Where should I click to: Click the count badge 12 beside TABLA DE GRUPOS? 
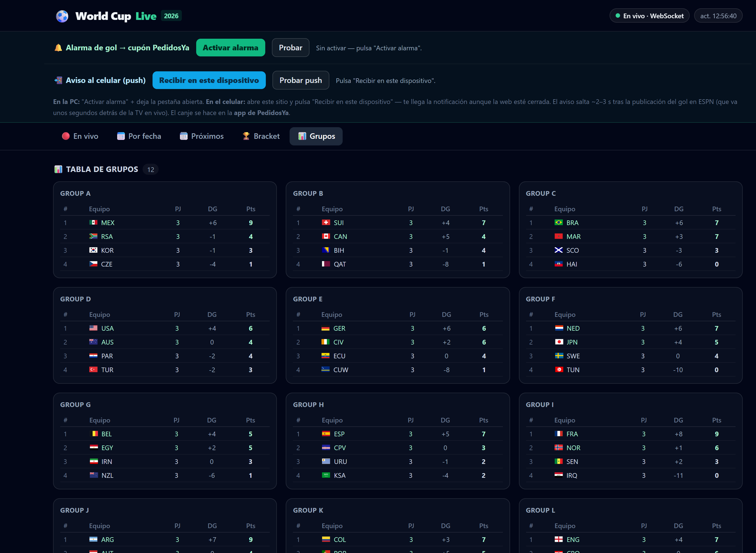click(151, 169)
